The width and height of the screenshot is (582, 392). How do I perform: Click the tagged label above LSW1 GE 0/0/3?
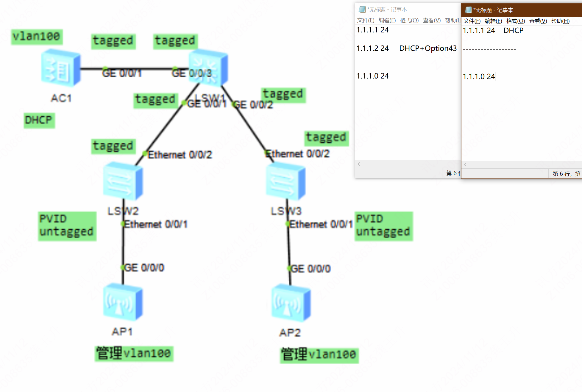(x=175, y=41)
